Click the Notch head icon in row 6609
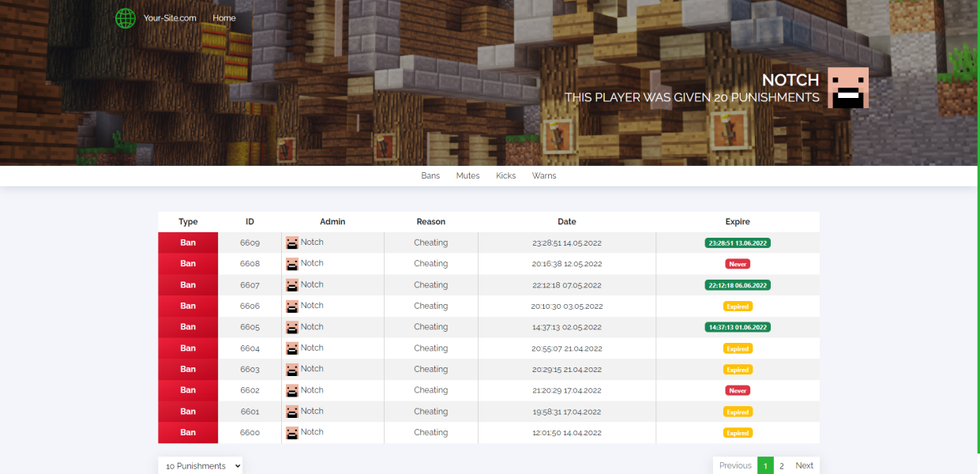980x474 pixels. [292, 243]
